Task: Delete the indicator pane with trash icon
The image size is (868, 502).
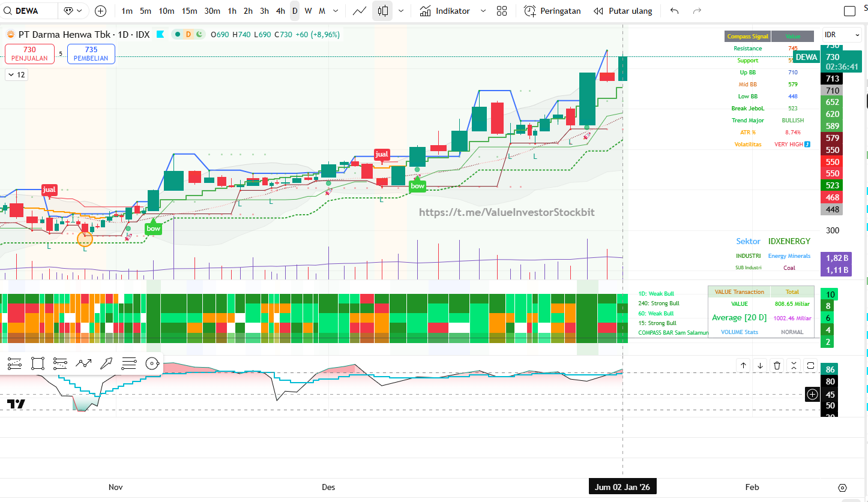Action: click(777, 365)
